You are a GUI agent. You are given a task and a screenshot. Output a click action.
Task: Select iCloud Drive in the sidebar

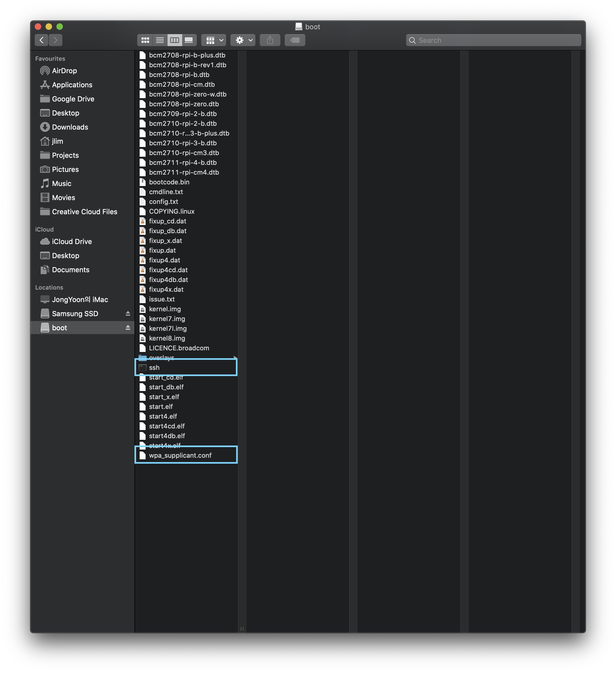pos(72,241)
